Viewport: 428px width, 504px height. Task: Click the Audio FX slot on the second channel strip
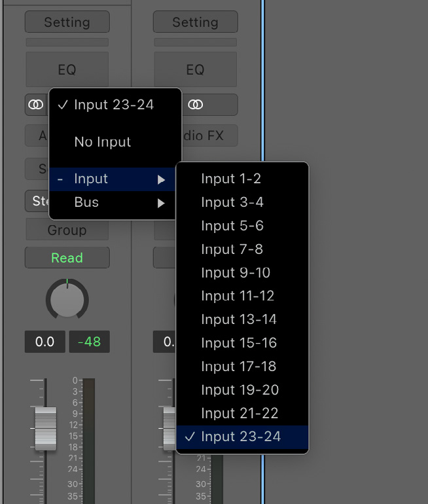(211, 135)
